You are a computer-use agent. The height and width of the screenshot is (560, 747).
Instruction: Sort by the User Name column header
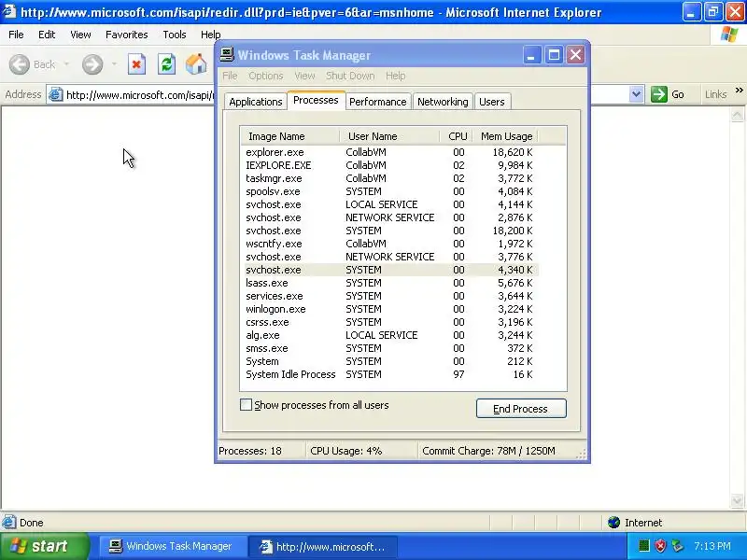[389, 136]
